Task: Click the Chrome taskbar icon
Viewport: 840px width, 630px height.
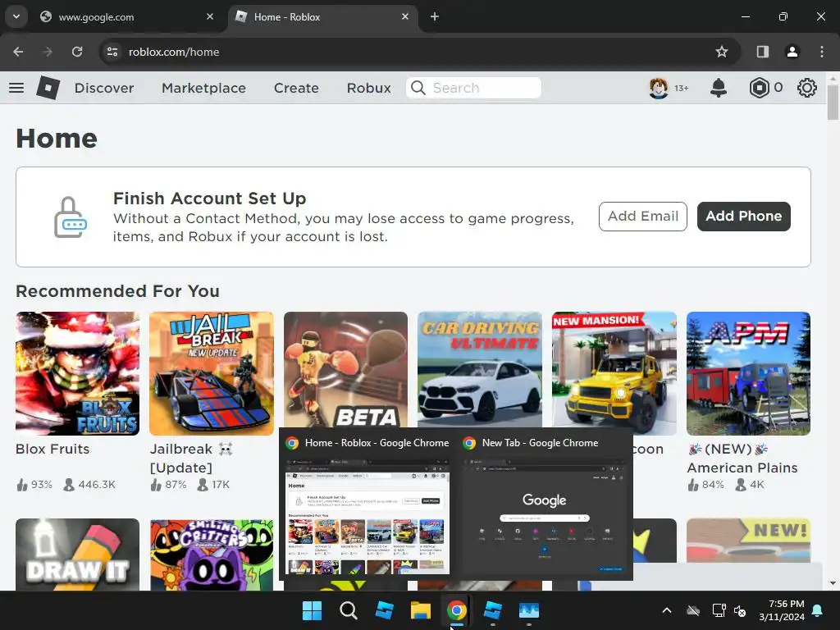Action: 456,610
